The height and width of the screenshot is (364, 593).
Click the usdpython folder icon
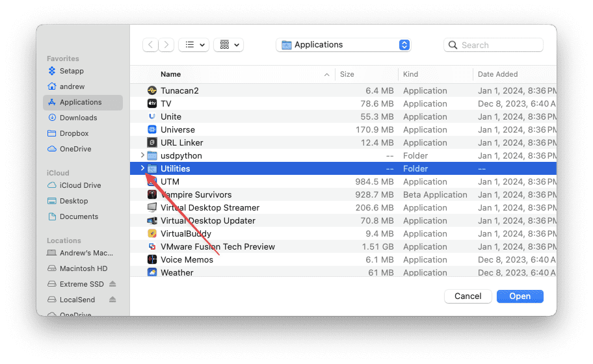point(152,156)
